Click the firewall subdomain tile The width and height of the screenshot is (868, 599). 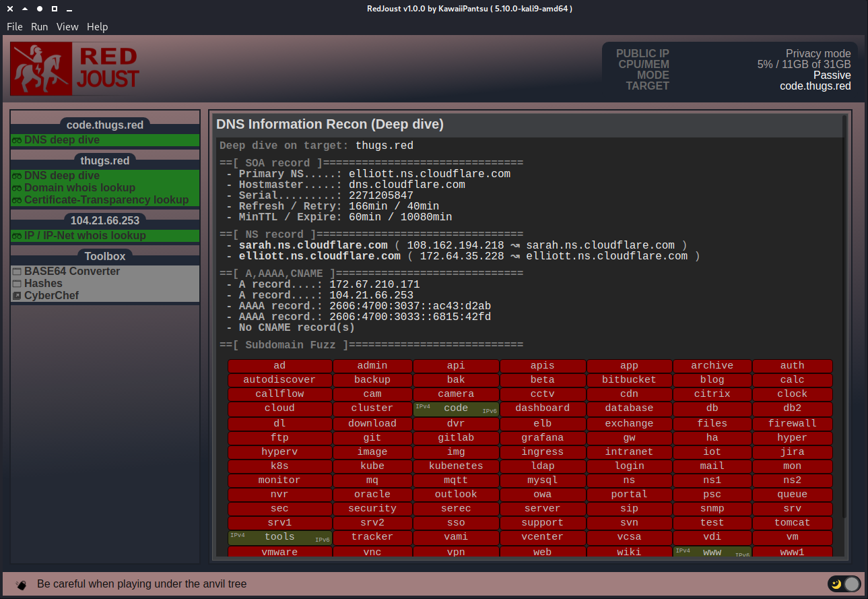pyautogui.click(x=793, y=424)
